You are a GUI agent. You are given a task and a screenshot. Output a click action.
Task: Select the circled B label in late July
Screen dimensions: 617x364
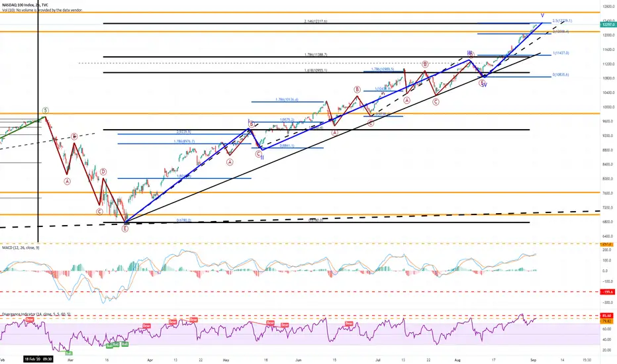[425, 64]
